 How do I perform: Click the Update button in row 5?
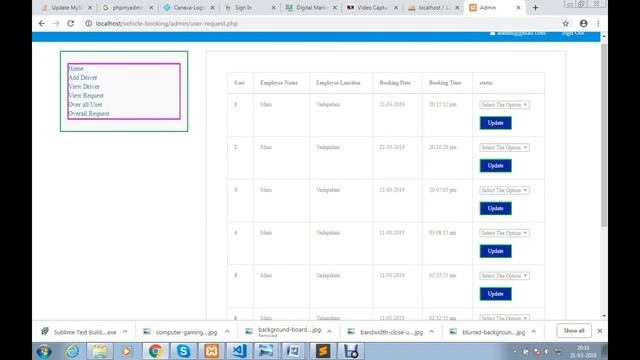[x=496, y=294]
